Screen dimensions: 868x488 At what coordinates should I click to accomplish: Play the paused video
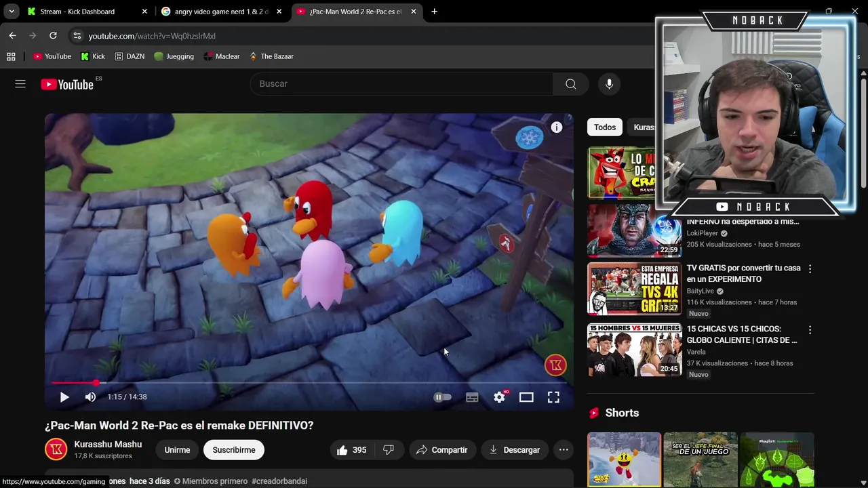pos(64,397)
